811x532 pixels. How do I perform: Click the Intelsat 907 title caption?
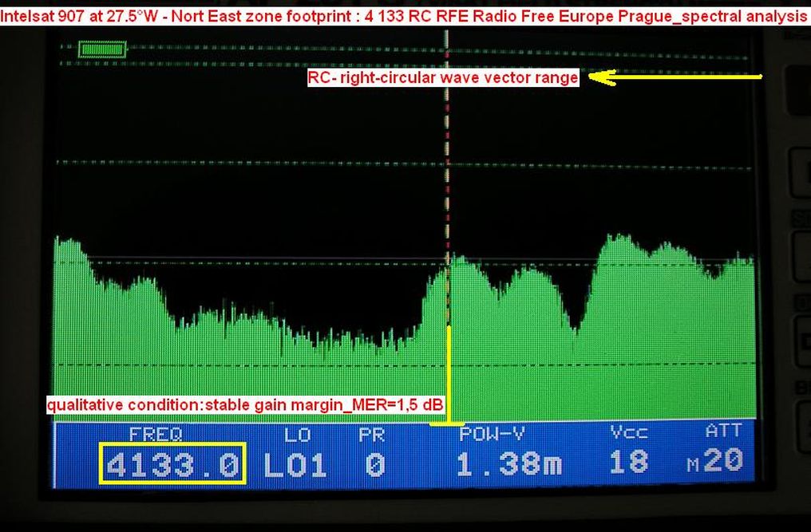(405, 16)
